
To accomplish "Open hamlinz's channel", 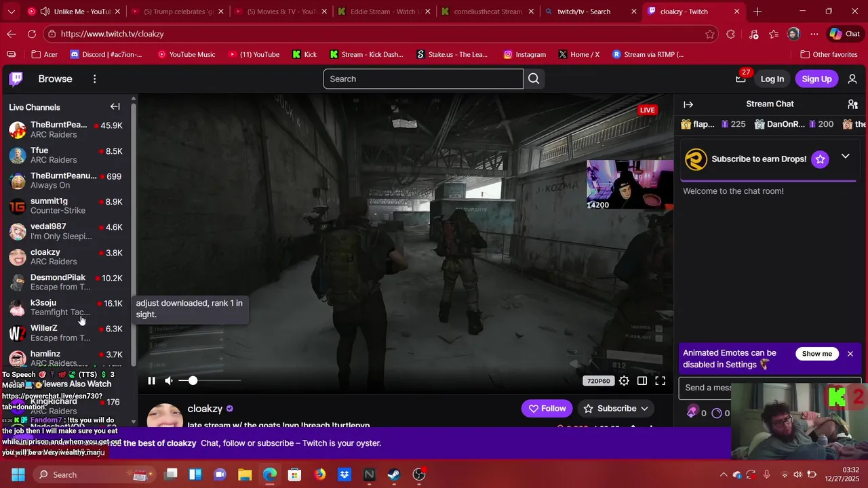I will (66, 358).
